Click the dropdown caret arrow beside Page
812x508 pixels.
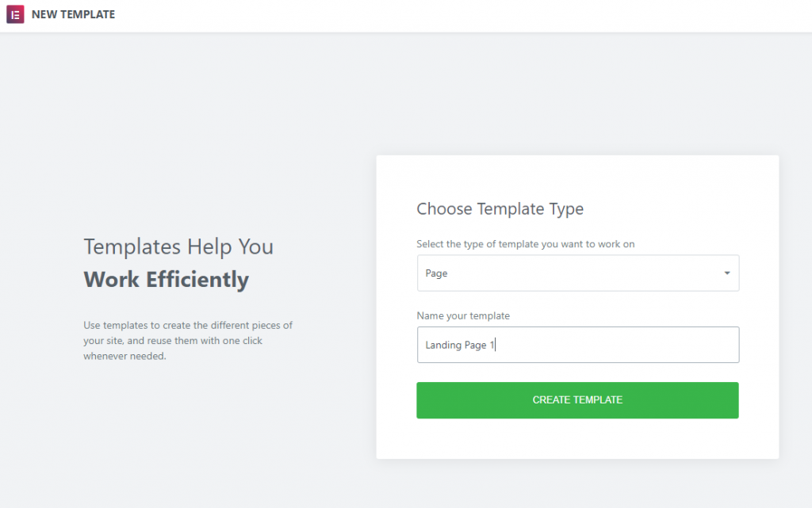(x=727, y=273)
